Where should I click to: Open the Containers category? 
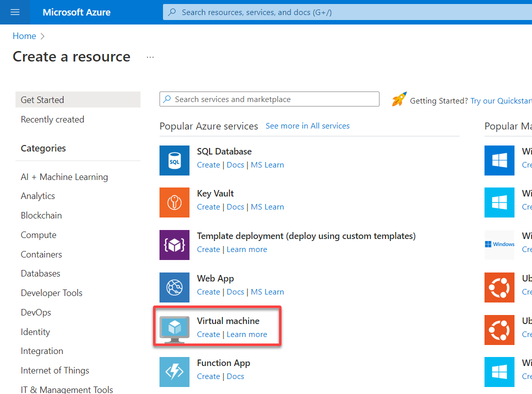pyautogui.click(x=41, y=254)
